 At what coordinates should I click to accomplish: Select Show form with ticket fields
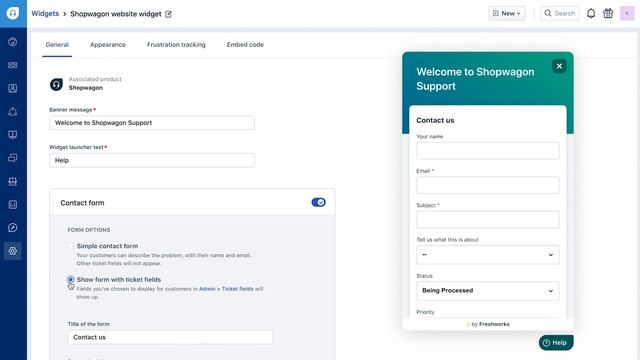[71, 280]
